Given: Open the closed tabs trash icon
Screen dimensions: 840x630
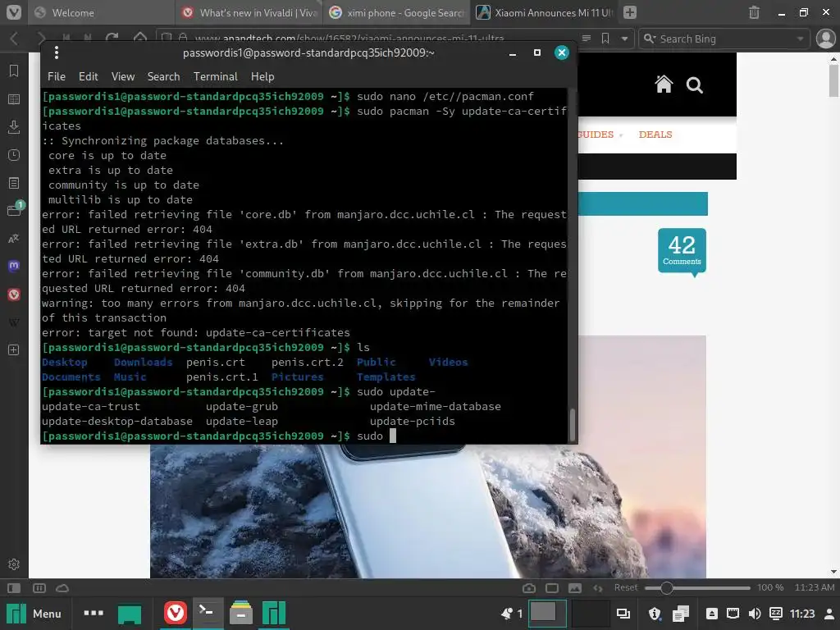Looking at the screenshot, I should [754, 12].
